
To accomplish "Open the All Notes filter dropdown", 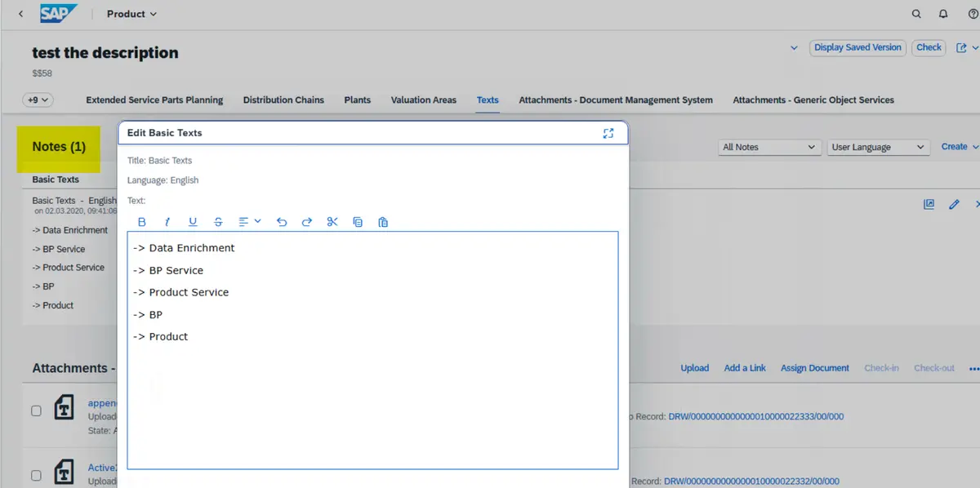I will pos(769,147).
